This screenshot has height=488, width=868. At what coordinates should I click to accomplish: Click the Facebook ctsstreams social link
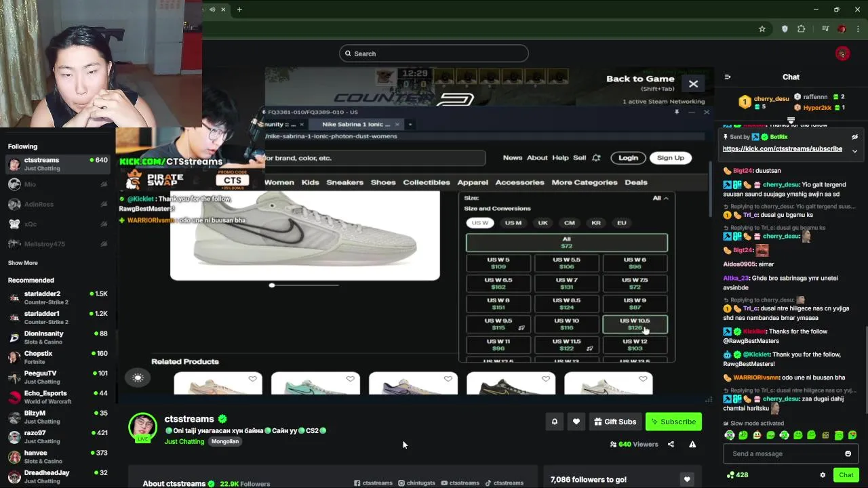373,483
